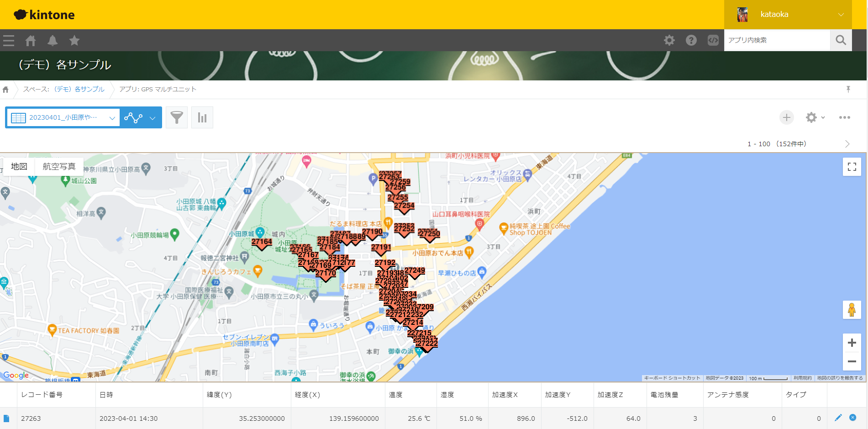The width and height of the screenshot is (868, 429).
Task: Click the 利用規約 link
Action: [x=803, y=378]
